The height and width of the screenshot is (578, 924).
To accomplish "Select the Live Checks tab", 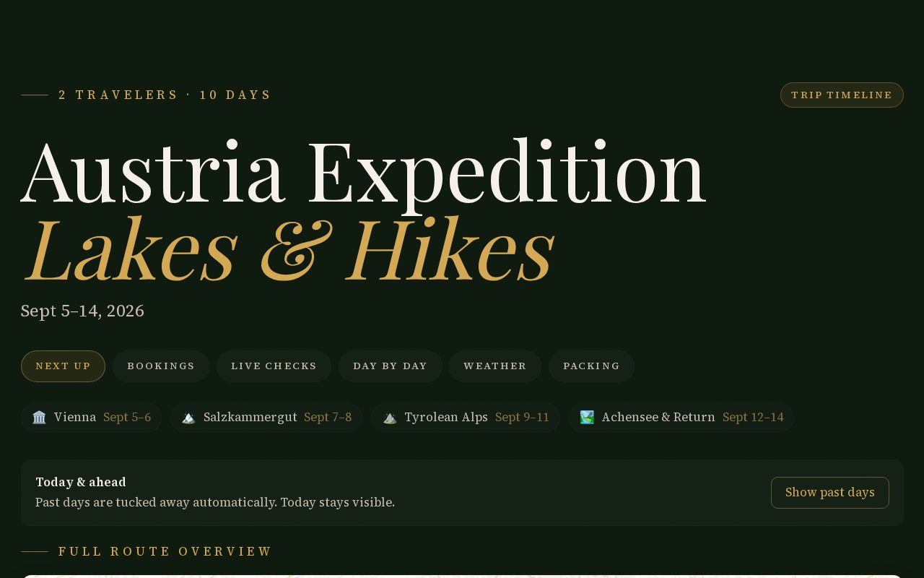I will (274, 366).
